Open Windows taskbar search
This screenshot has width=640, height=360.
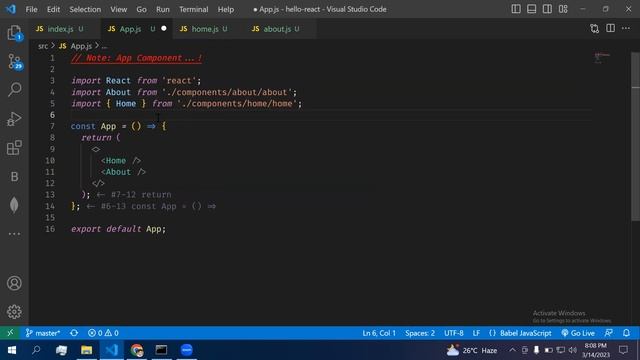coord(36,350)
